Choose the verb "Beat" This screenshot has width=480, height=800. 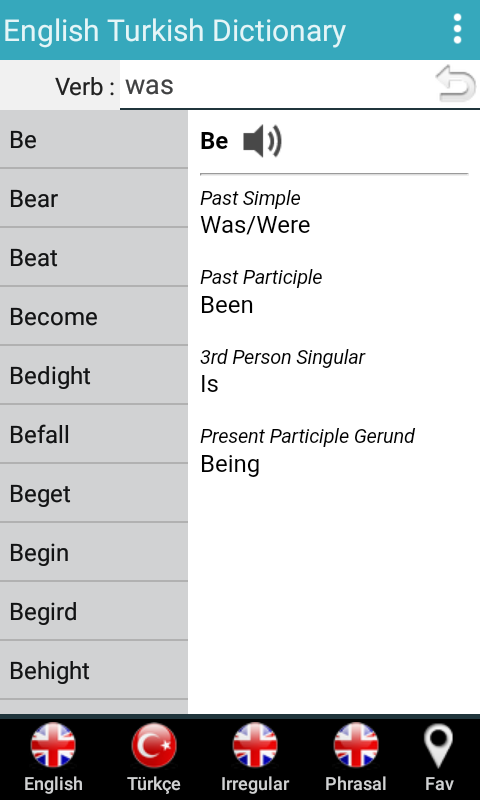click(94, 257)
